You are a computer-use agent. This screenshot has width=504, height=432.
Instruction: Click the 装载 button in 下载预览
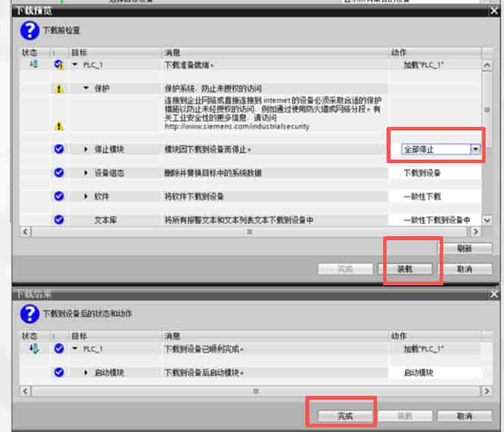tap(405, 269)
